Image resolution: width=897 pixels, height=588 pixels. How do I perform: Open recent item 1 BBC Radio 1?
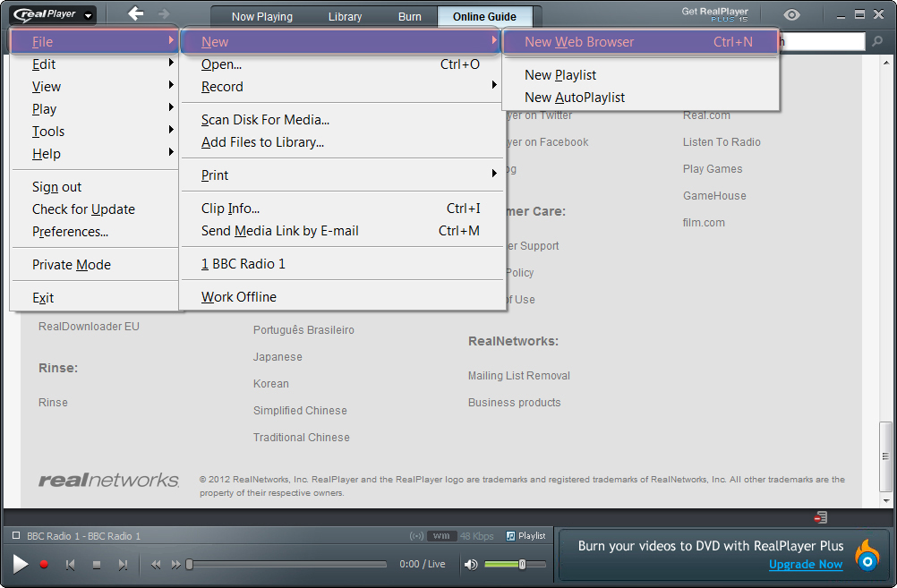342,264
